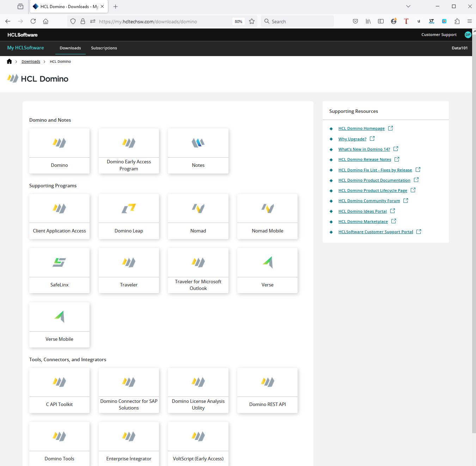Select the Verse download tile
476x466 pixels.
(x=267, y=270)
